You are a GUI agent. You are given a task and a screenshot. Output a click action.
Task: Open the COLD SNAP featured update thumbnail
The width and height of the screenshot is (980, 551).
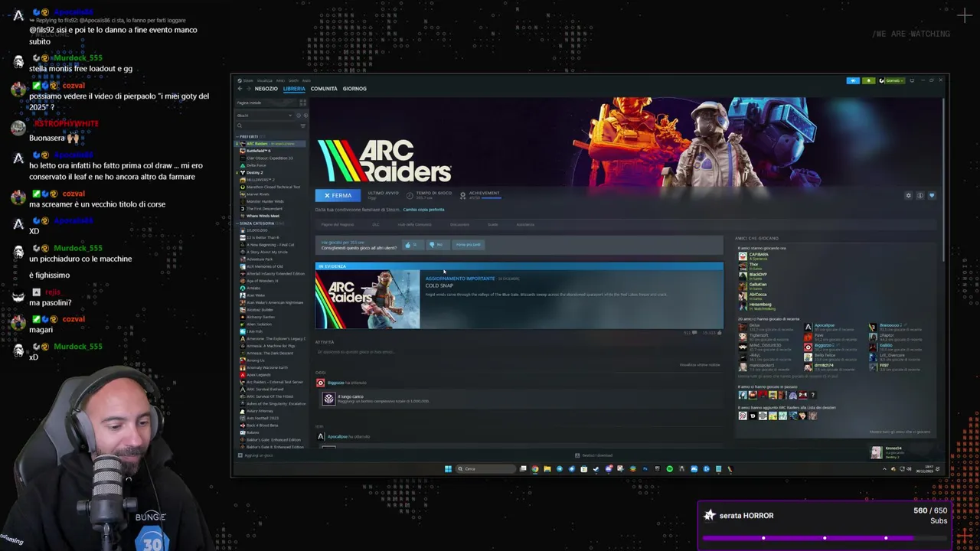pos(367,299)
